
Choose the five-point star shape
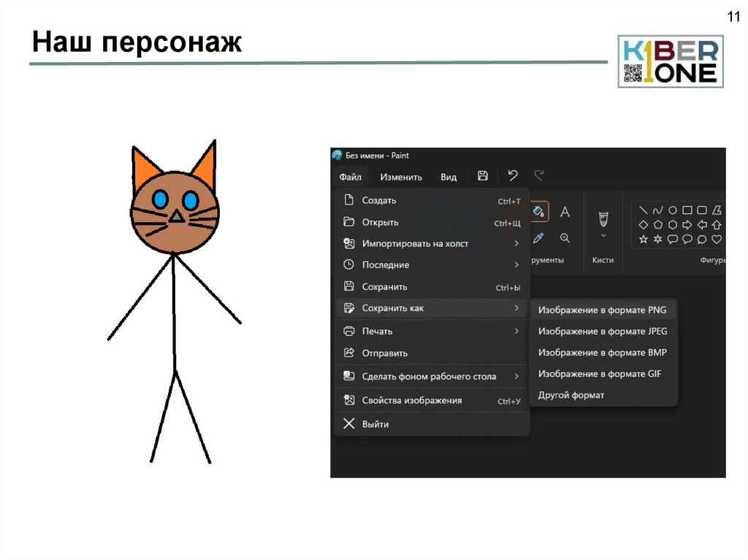tap(644, 239)
